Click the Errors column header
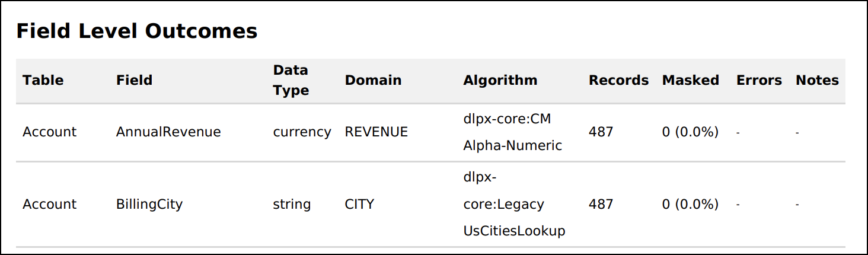Viewport: 868px width, 255px height. pos(759,80)
